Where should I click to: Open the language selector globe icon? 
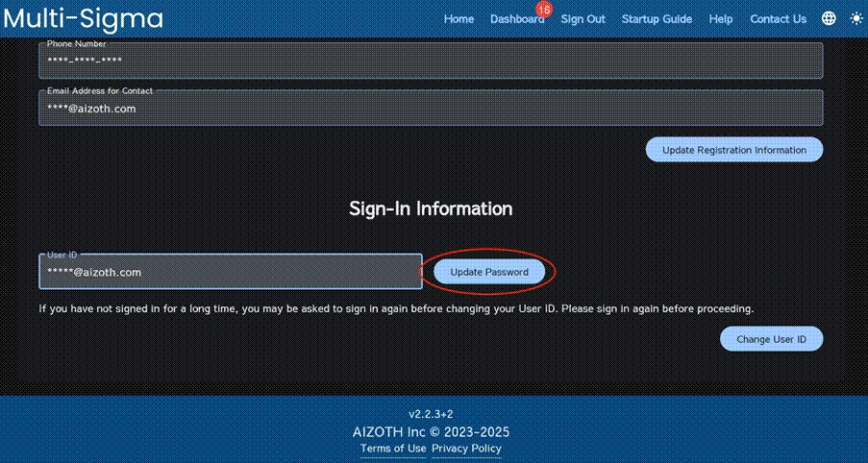(829, 19)
